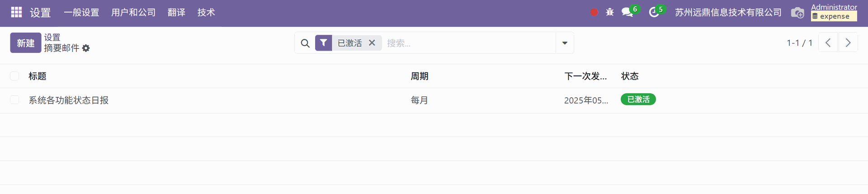Expand the search options dropdown arrow
Viewport: 868px width, 194px height.
(x=565, y=43)
